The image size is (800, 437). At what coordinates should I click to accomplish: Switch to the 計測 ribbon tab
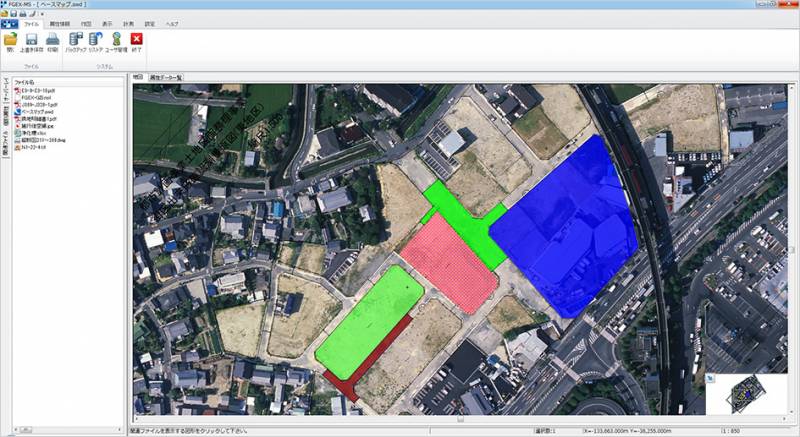tap(128, 22)
